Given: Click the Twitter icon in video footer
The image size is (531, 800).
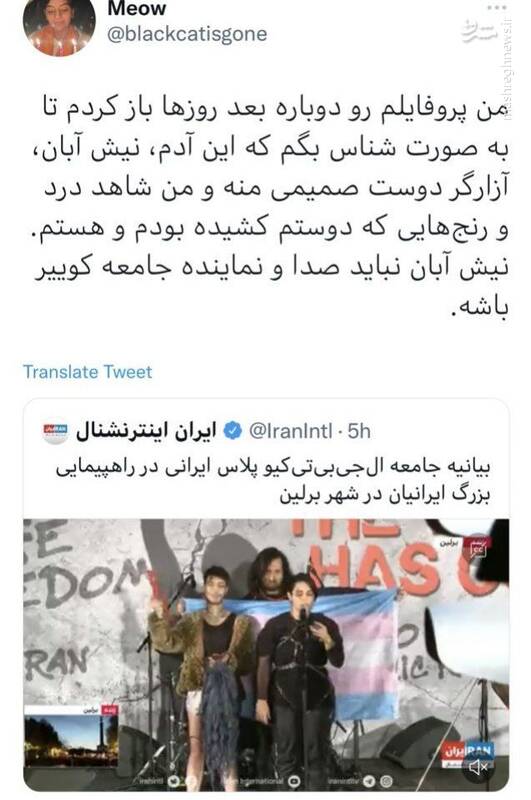Looking at the screenshot, I should (173, 781).
